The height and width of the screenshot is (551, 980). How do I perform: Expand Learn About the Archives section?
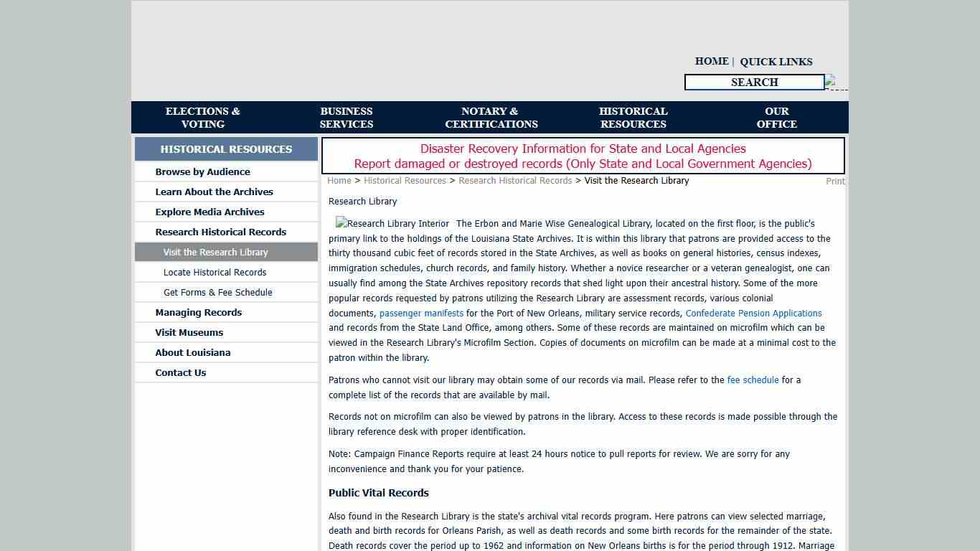pyautogui.click(x=214, y=192)
